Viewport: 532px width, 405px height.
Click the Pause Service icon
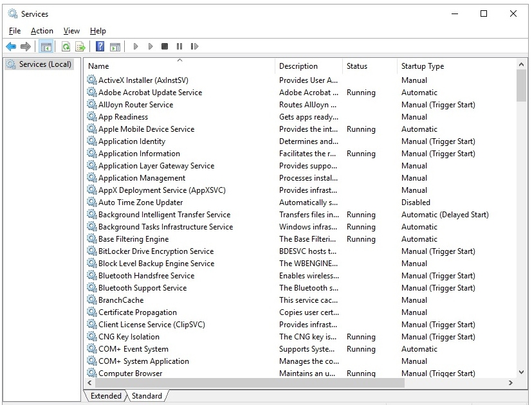[x=179, y=46]
